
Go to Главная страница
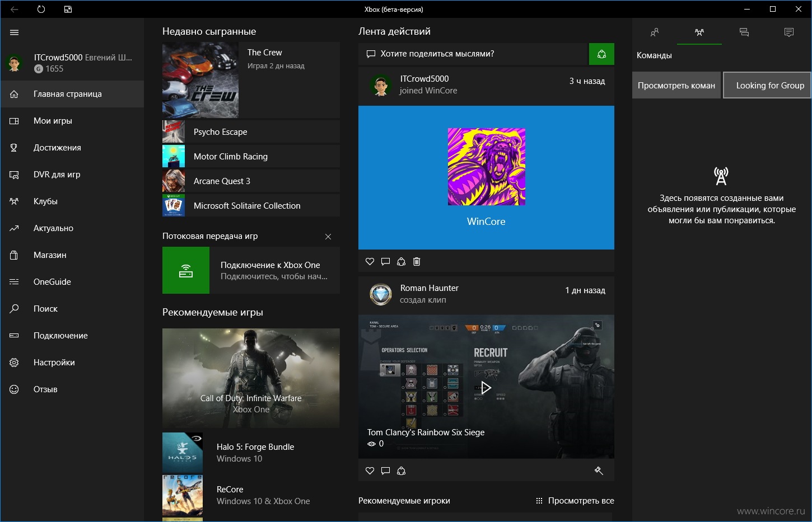[72, 94]
